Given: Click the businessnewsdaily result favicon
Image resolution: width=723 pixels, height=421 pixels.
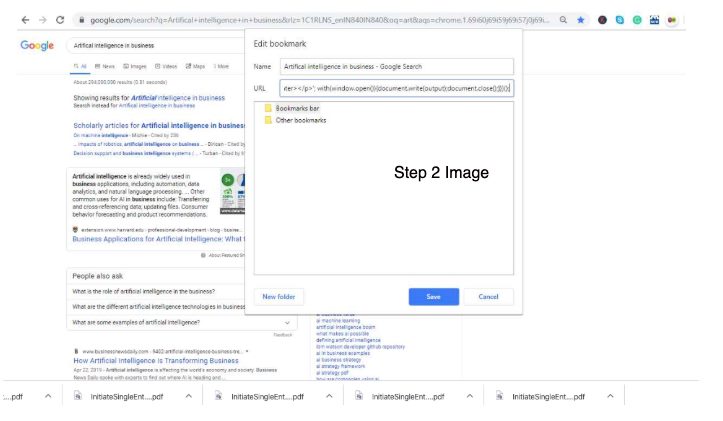Looking at the screenshot, I should coord(76,351).
